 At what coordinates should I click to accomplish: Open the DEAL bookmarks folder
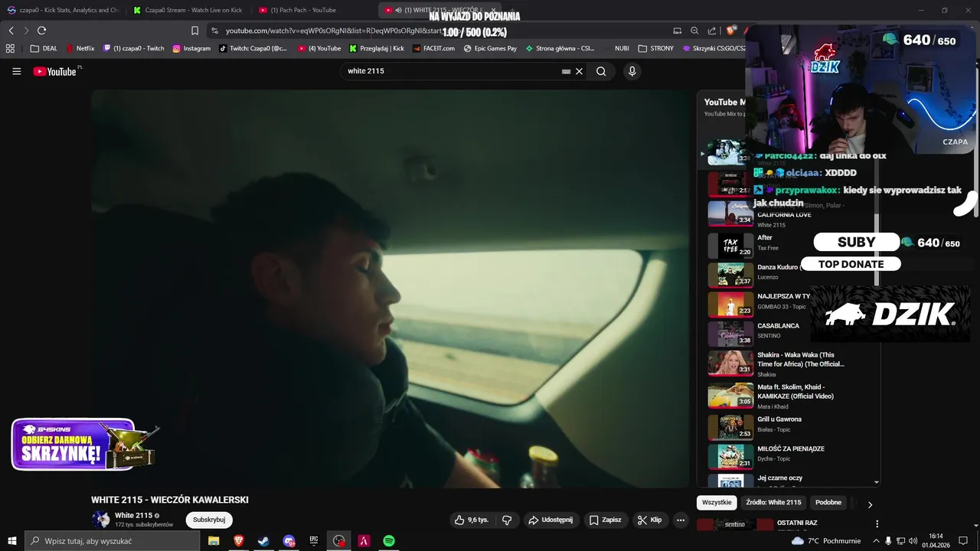(44, 48)
